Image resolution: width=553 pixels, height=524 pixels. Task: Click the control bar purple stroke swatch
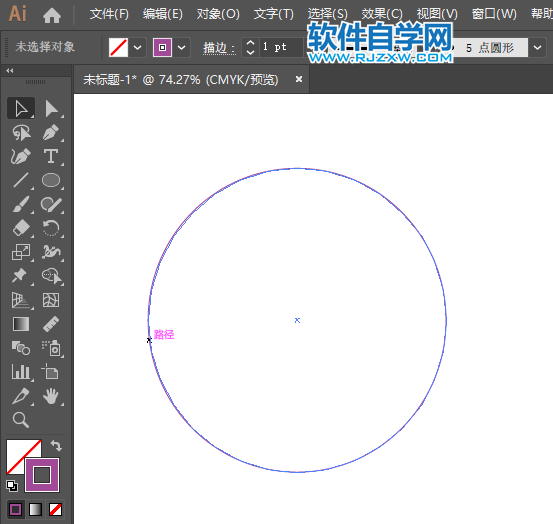(163, 47)
